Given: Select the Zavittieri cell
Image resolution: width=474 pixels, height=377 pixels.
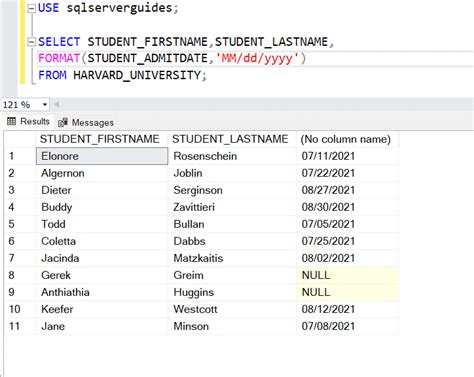Looking at the screenshot, I should click(232, 207).
